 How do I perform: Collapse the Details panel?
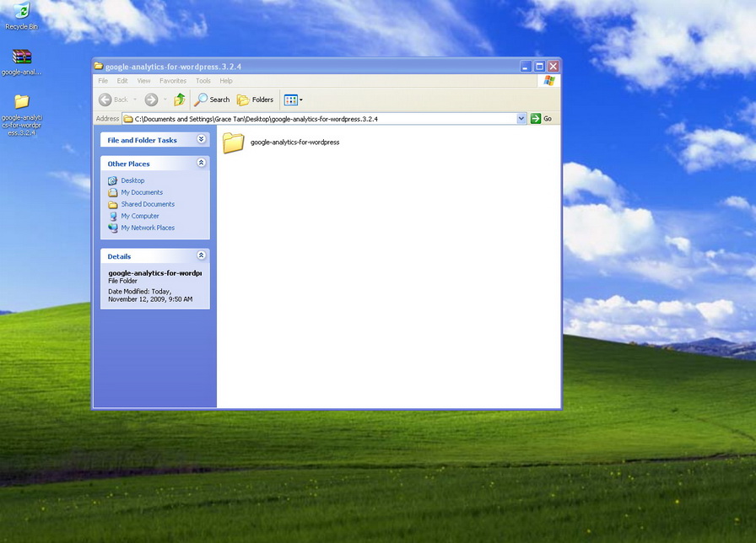coord(202,255)
